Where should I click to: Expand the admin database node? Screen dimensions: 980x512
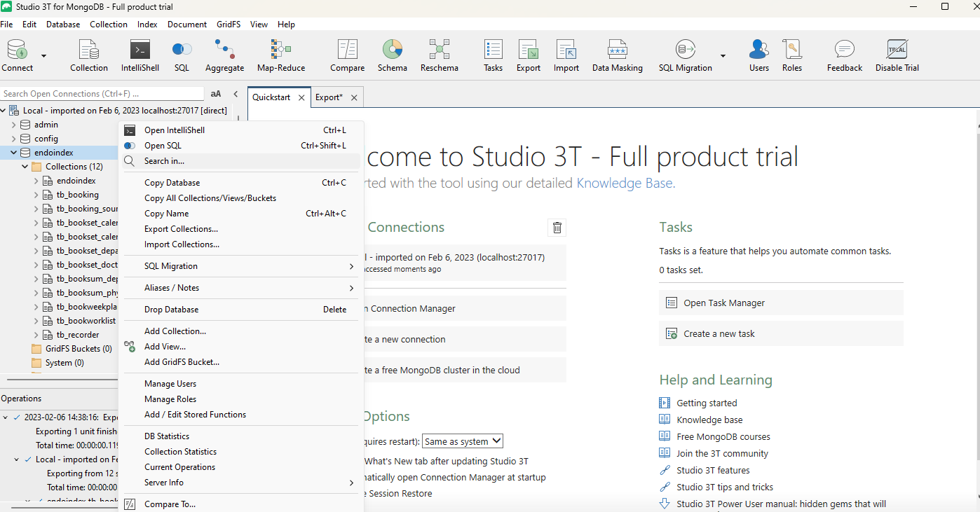point(13,125)
